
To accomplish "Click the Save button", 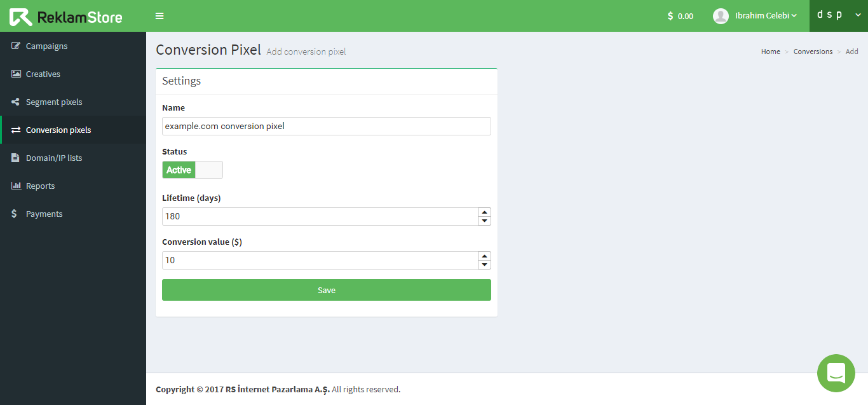I will 327,290.
